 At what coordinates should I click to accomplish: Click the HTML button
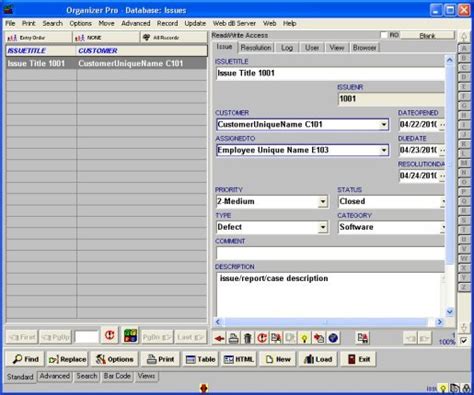(238, 359)
